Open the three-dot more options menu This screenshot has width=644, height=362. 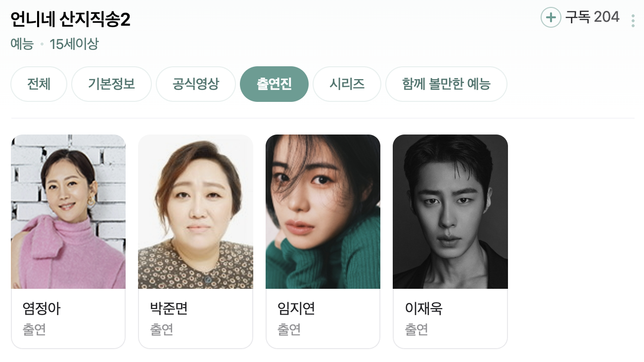point(633,21)
